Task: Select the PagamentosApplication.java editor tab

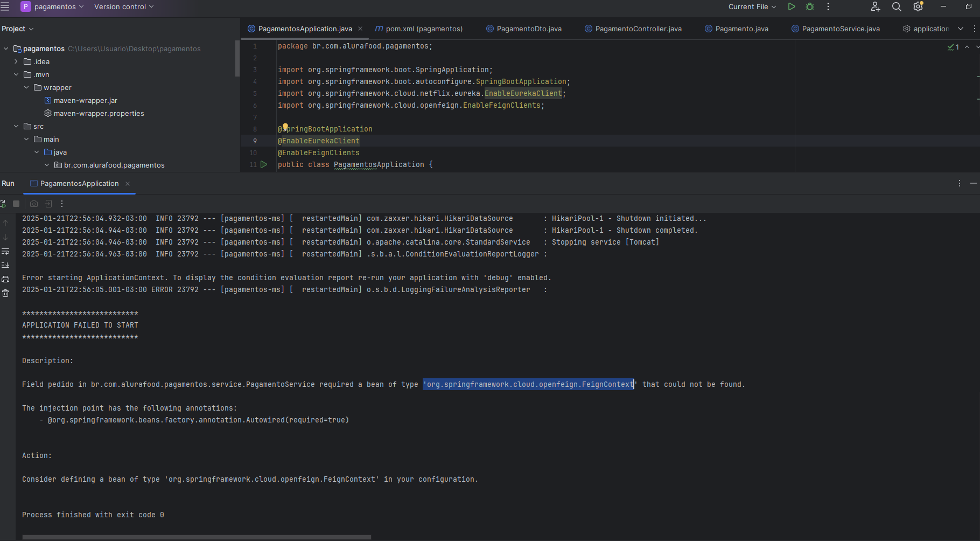Action: click(305, 29)
